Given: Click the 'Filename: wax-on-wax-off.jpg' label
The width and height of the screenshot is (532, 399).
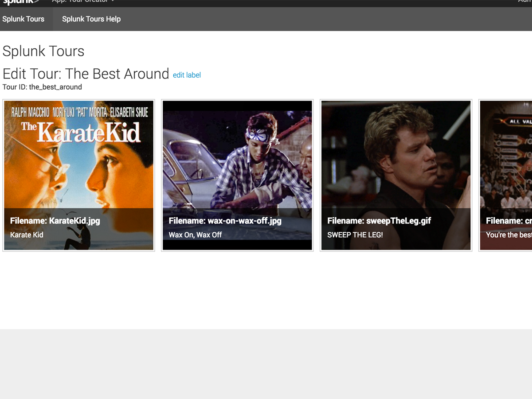Looking at the screenshot, I should tap(225, 221).
